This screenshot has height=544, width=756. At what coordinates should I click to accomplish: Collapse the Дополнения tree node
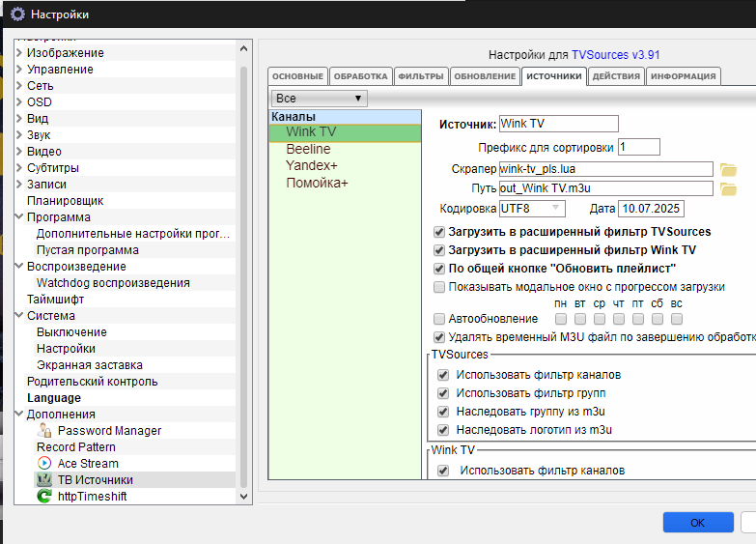click(19, 414)
